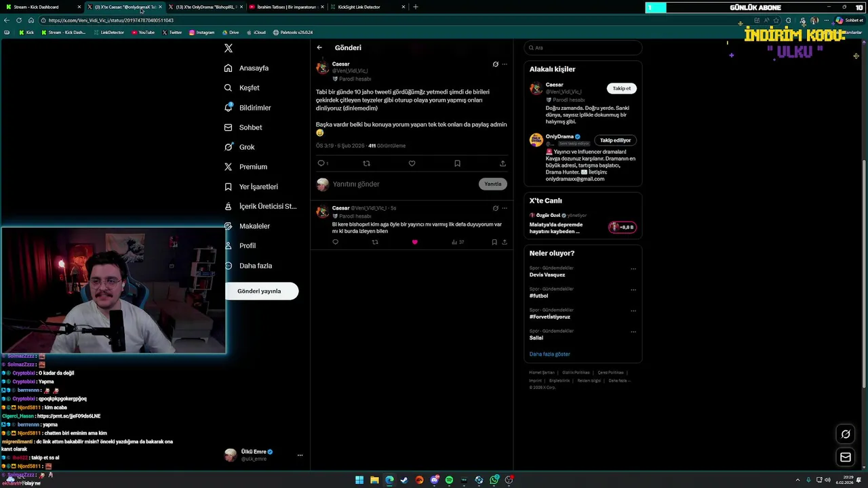
Task: Open Devis Vasquez trend
Action: [547, 274]
